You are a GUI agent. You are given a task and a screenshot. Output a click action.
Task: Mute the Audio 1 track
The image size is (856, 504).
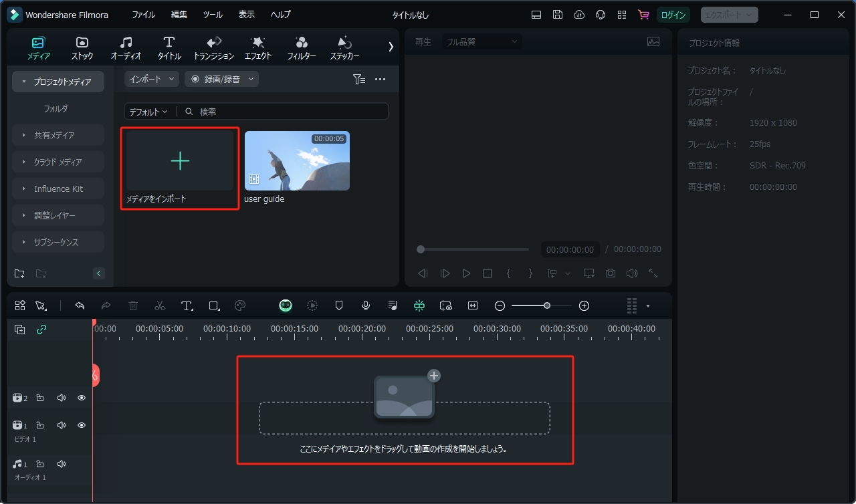[x=62, y=464]
